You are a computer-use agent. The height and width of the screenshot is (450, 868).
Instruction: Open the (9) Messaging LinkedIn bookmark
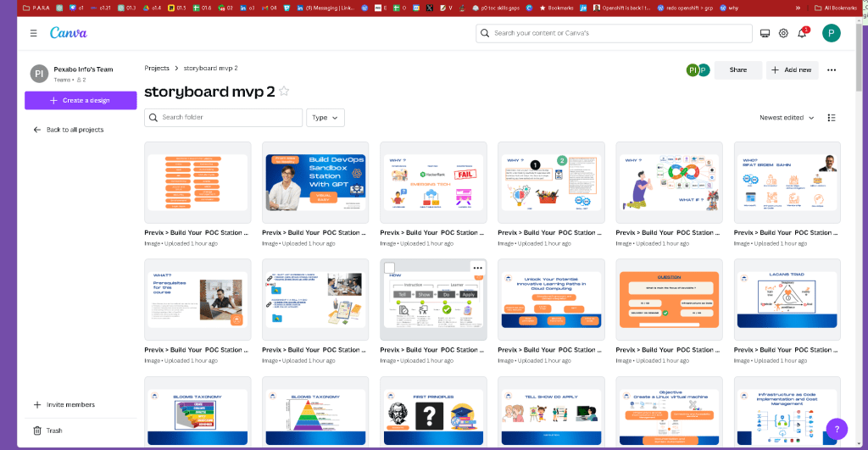coord(325,8)
